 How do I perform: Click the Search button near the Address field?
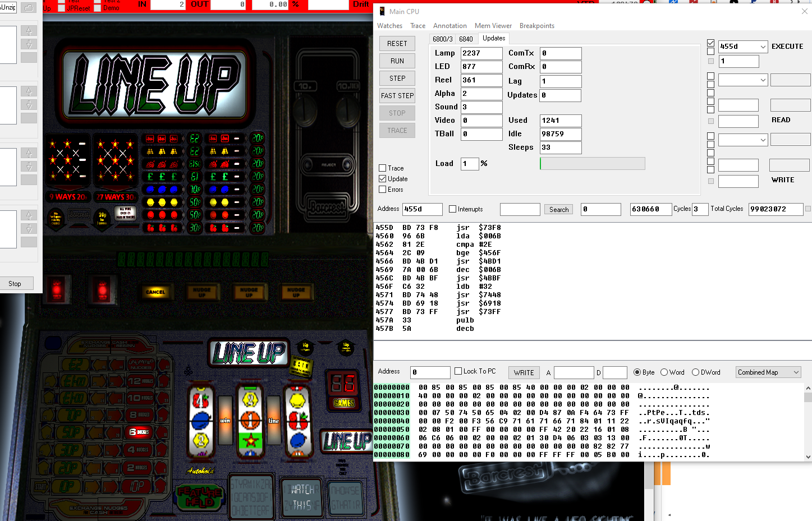click(558, 209)
